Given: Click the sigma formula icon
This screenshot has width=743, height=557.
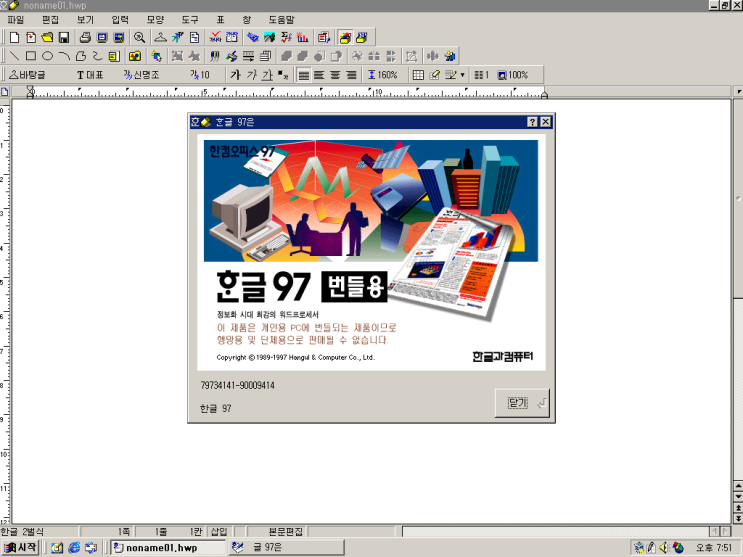Looking at the screenshot, I should pos(286,37).
